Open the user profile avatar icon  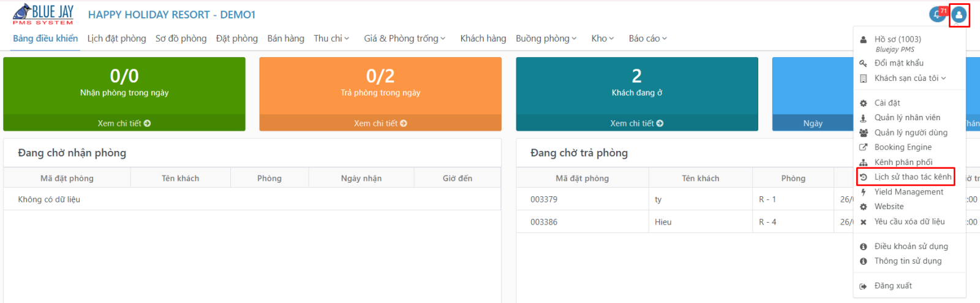(959, 15)
